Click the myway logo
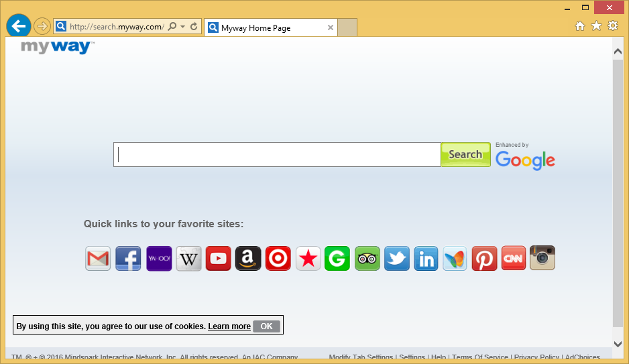This screenshot has width=631, height=364. click(x=58, y=47)
